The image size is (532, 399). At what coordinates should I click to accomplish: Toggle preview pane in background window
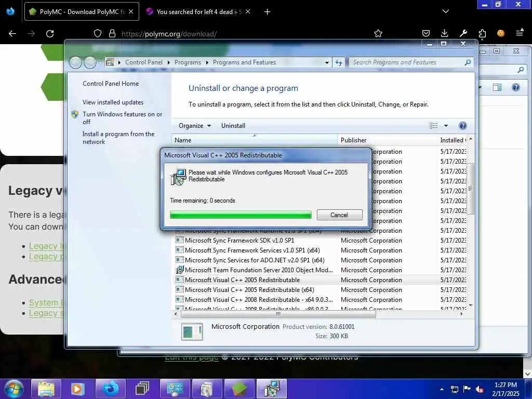(x=497, y=87)
